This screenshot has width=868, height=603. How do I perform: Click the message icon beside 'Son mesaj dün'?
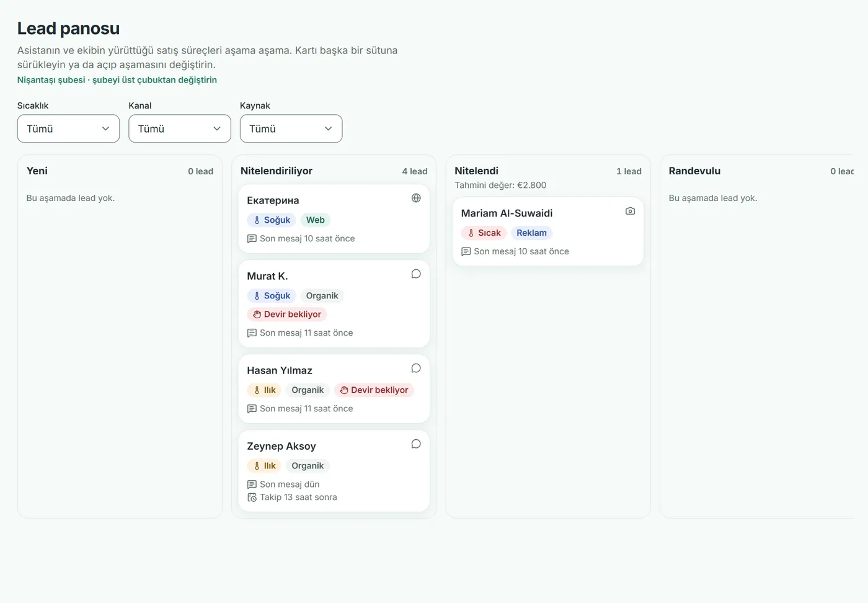pyautogui.click(x=252, y=485)
